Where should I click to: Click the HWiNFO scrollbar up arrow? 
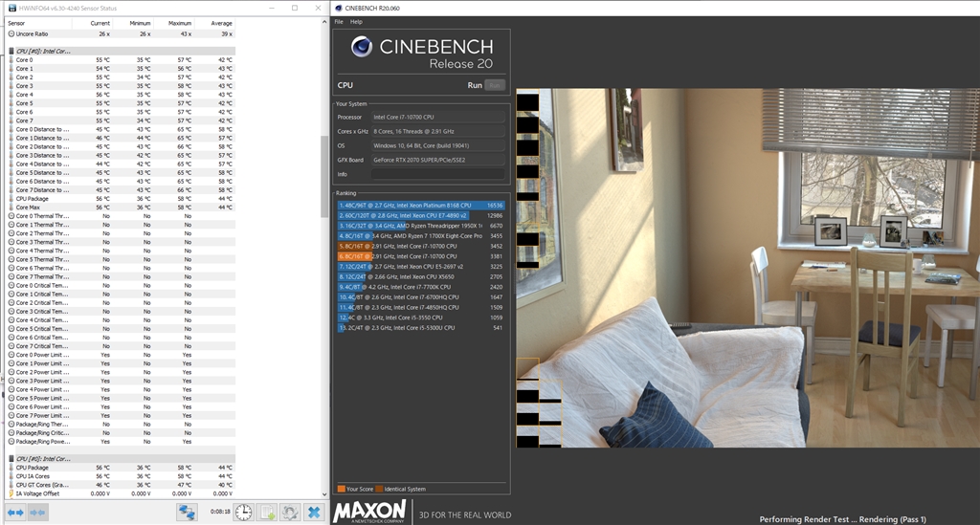(324, 23)
